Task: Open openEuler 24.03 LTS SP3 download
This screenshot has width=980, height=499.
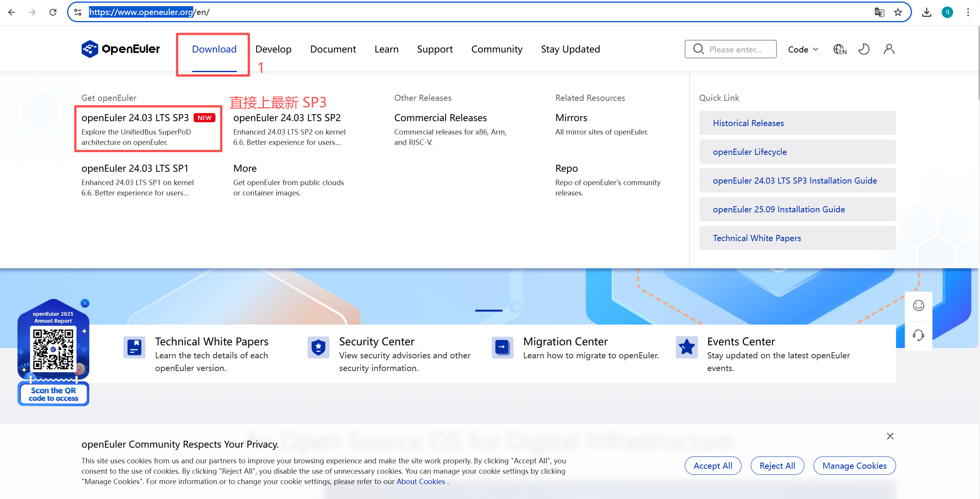Action: (135, 118)
